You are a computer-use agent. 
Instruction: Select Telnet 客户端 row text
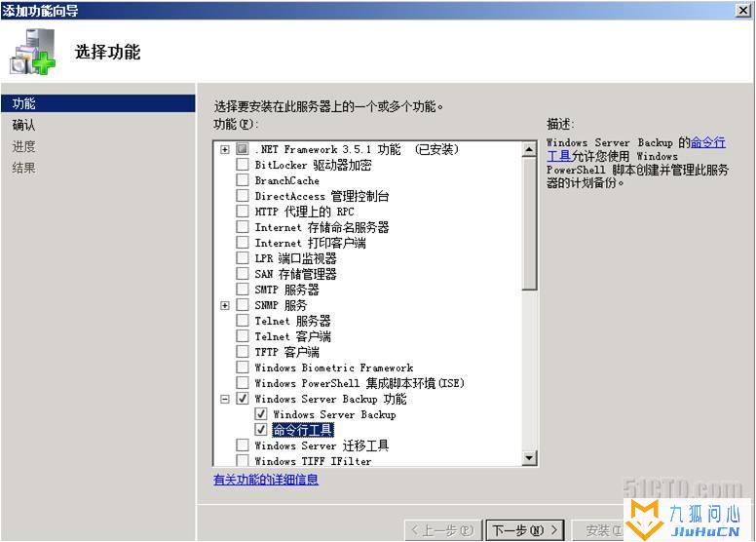point(292,336)
